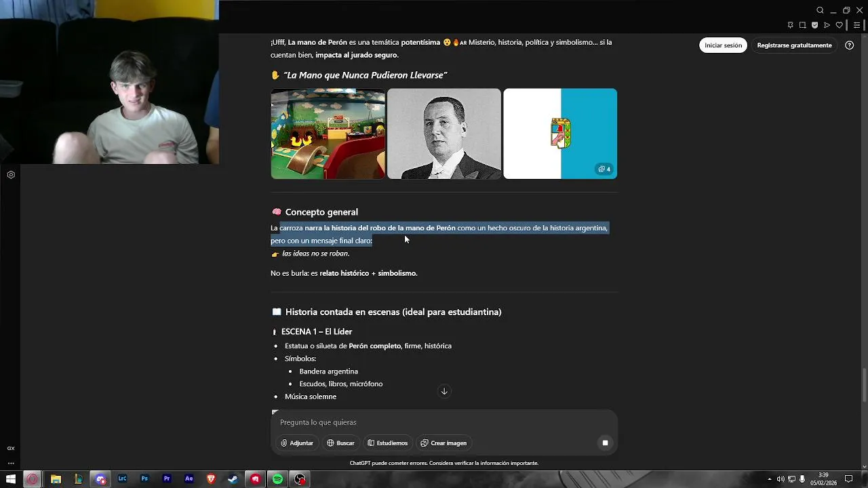This screenshot has height=488, width=868.
Task: Open the red fist app in taskbar
Action: 255,479
